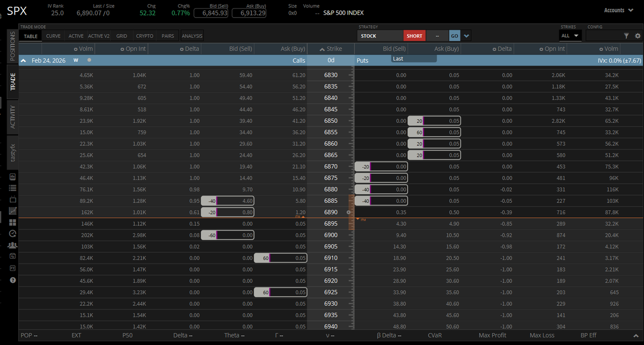Click the circle icon beside calls Delta header
644x345 pixels.
pos(181,49)
